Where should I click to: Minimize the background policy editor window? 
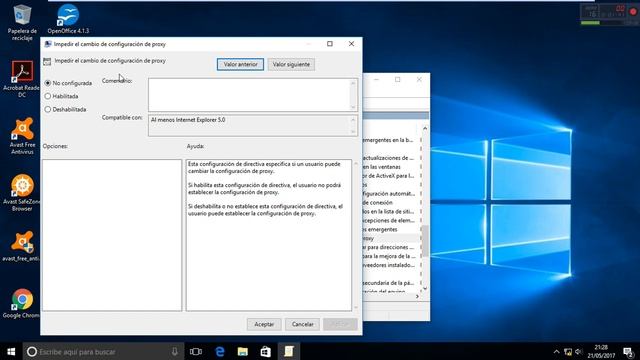click(376, 80)
